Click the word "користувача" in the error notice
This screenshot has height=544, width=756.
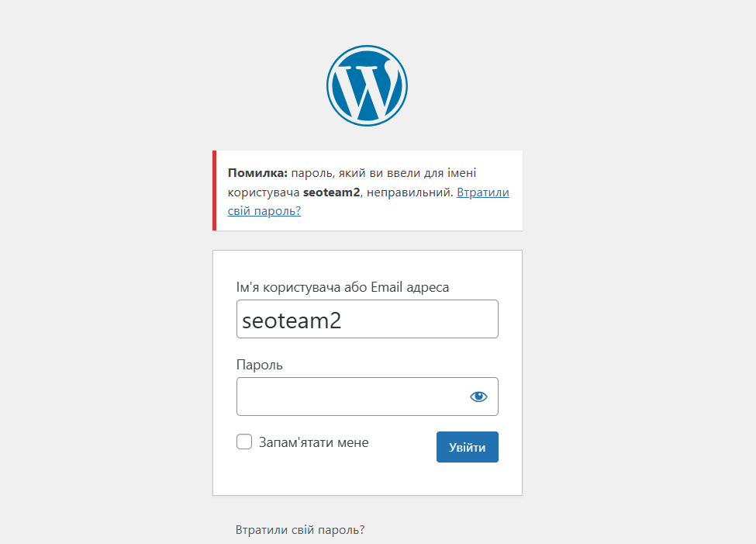tap(263, 192)
